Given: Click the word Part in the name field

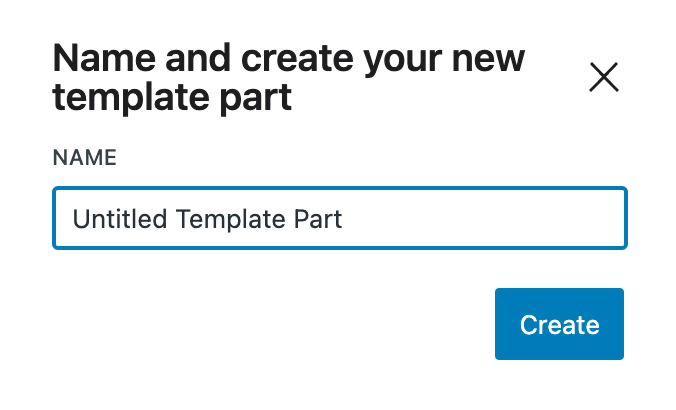Looking at the screenshot, I should point(319,218).
